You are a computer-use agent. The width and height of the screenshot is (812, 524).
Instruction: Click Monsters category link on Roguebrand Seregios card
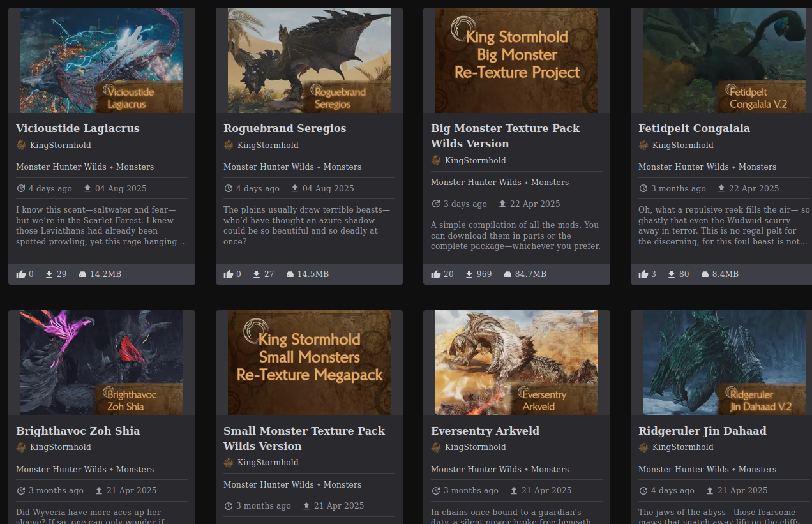pos(342,167)
